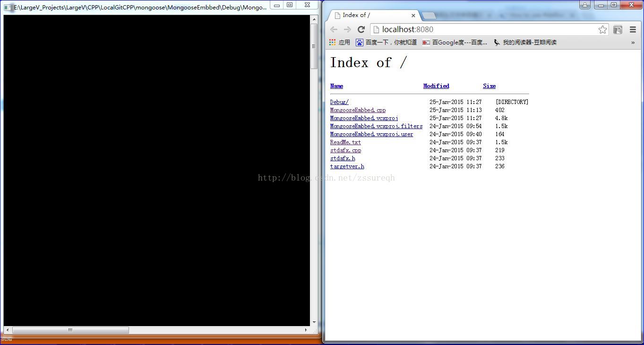Open targetver.h link
The image size is (644, 345).
pyautogui.click(x=347, y=166)
